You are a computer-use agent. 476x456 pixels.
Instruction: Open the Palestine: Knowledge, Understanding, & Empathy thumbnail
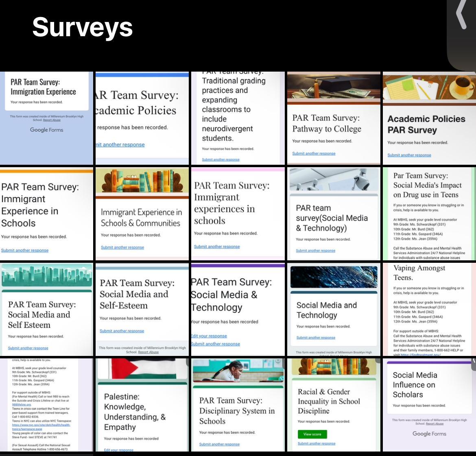(x=142, y=405)
